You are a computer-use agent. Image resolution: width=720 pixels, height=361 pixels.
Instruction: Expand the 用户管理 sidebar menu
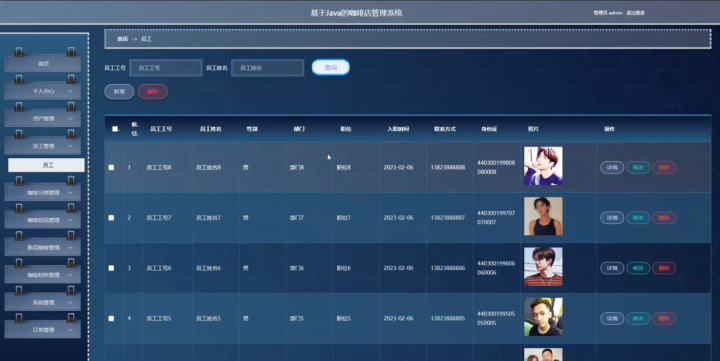(43, 118)
